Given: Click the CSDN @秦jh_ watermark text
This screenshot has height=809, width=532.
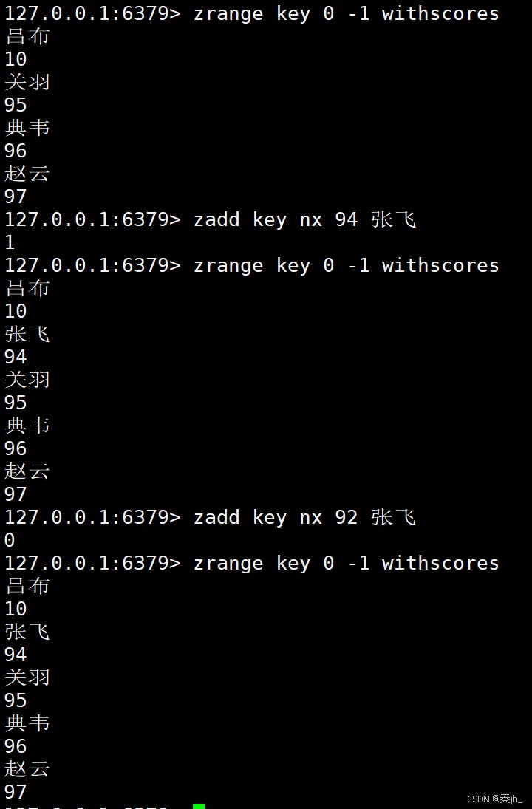Looking at the screenshot, I should 495,799.
